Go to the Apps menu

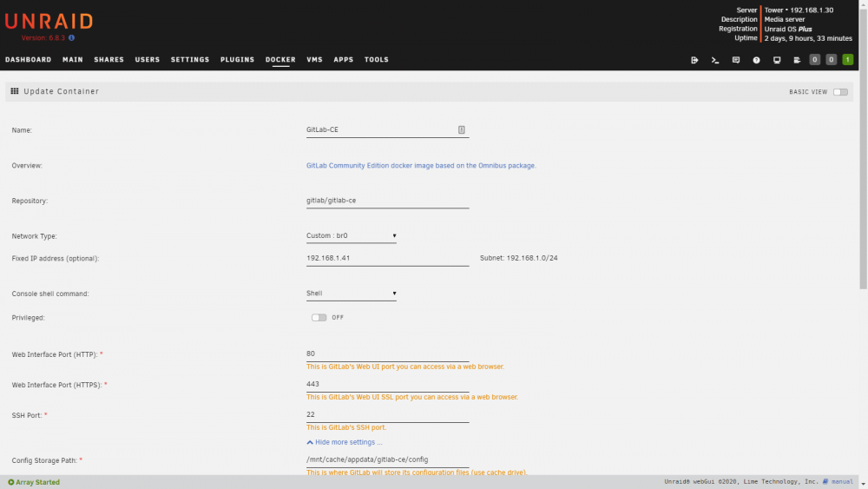(x=343, y=60)
